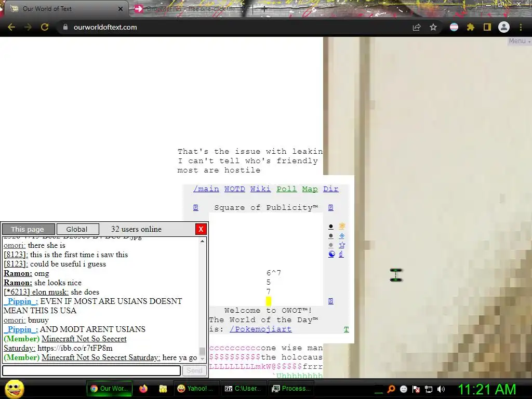Click the chat message input field

tap(91, 370)
